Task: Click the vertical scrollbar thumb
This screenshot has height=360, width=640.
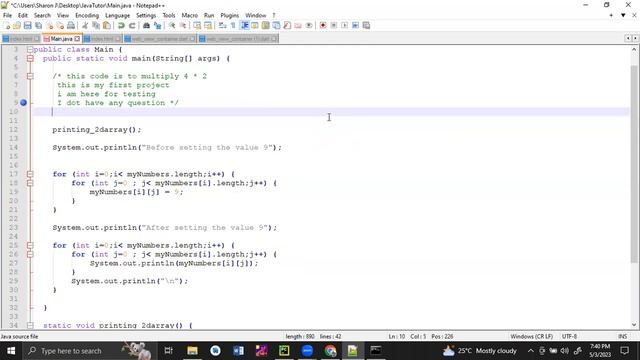Action: tap(634, 164)
